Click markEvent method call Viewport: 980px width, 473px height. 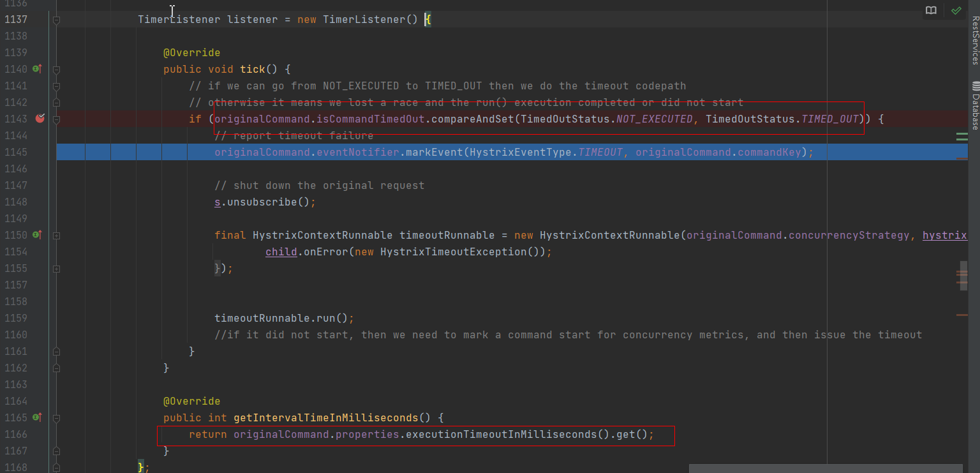pos(434,152)
